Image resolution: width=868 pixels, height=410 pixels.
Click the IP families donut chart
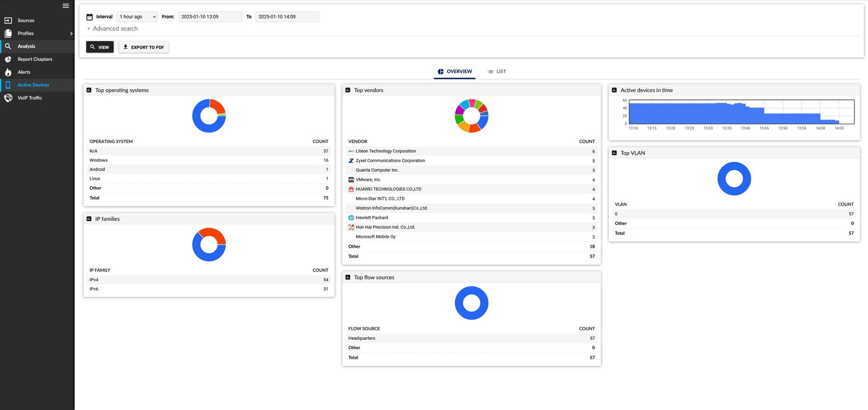pos(209,244)
